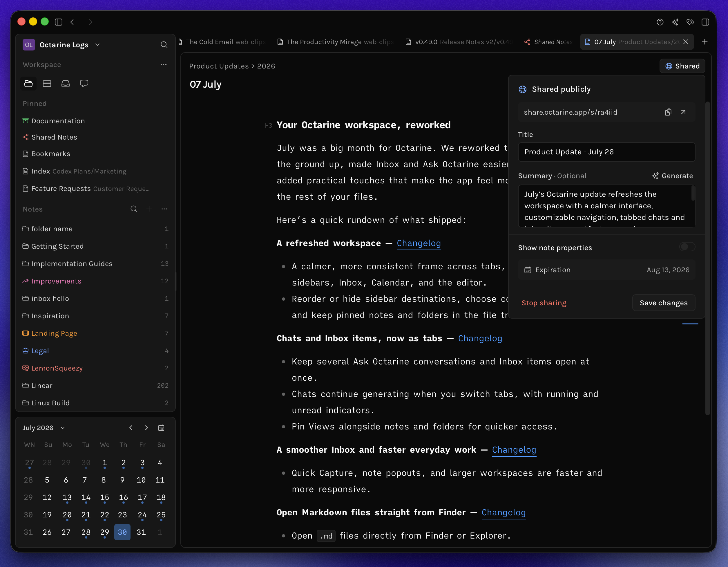Image resolution: width=728 pixels, height=567 pixels.
Task: Go to previous month in calendar
Action: 131,428
